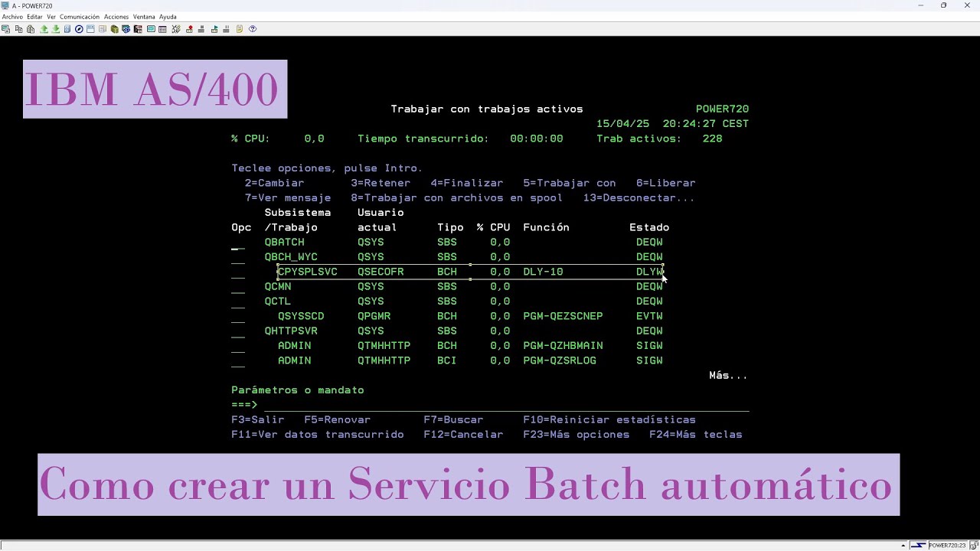
Task: Open the Archivo menu
Action: click(12, 17)
